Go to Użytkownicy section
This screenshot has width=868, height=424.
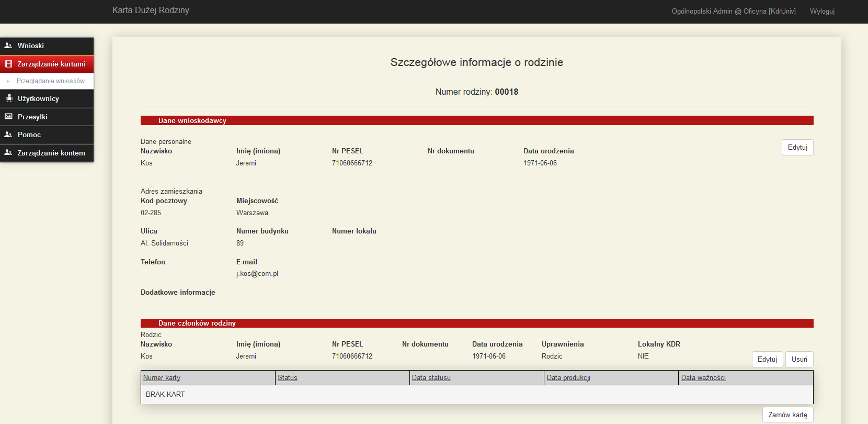click(x=47, y=98)
